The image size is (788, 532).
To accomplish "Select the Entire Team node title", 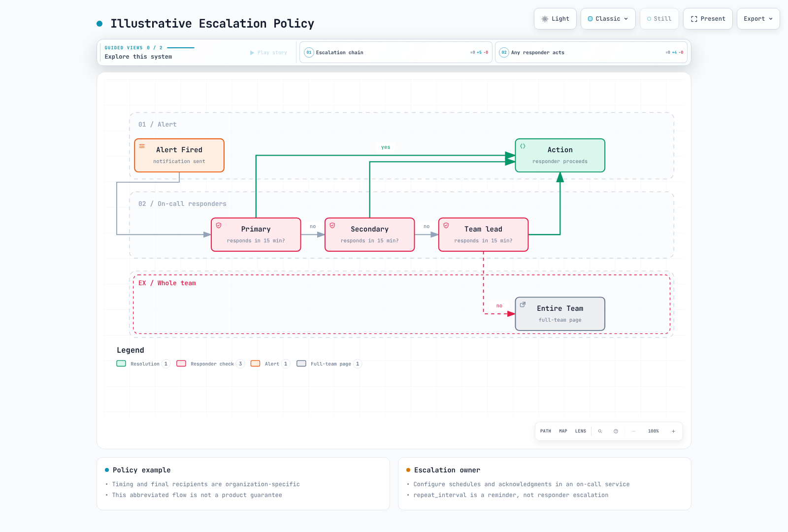I will tap(560, 308).
